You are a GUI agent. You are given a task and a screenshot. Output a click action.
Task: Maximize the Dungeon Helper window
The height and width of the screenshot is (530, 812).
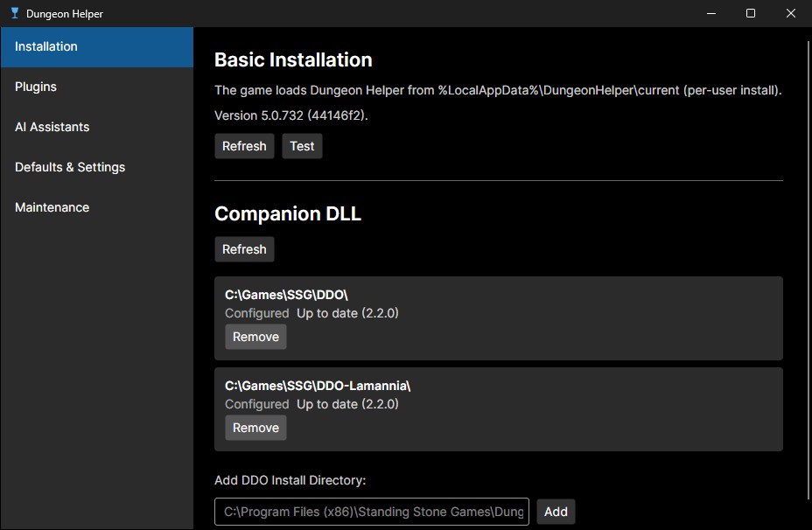tap(751, 13)
